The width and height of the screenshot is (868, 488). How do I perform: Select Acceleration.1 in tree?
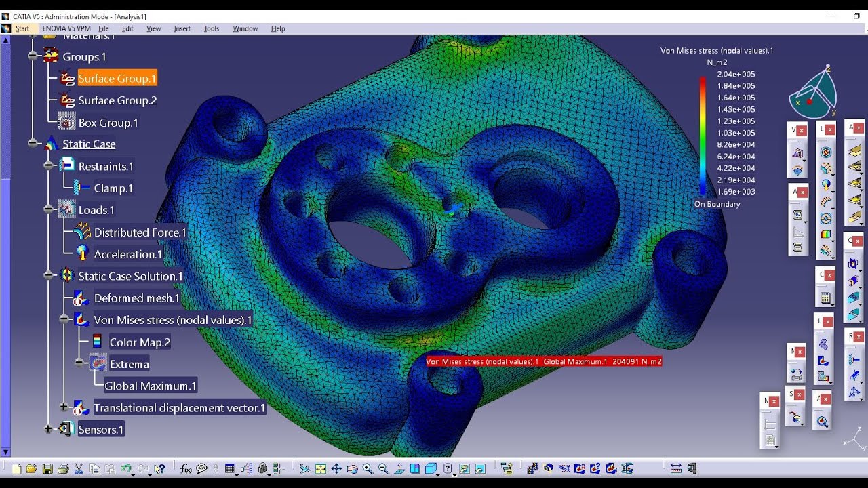[128, 254]
